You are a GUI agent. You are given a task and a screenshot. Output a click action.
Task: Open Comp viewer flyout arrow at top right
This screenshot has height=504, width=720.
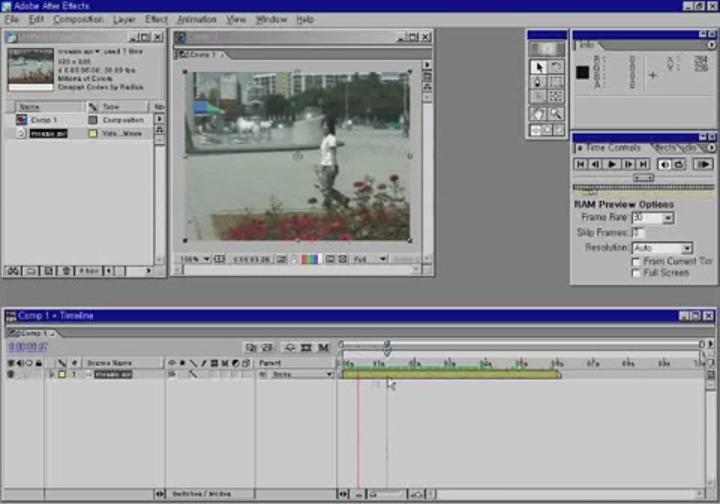tap(427, 65)
